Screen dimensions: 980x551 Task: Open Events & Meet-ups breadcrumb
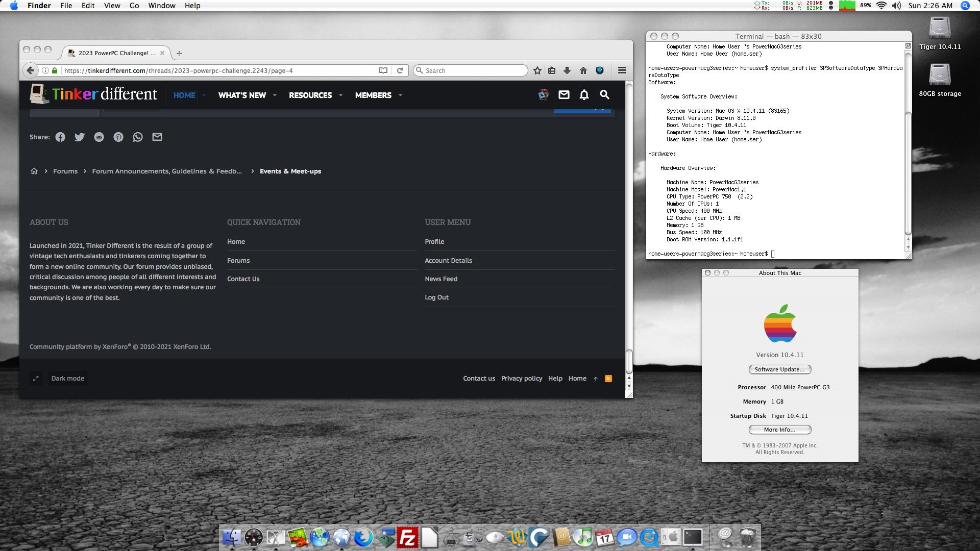pos(290,171)
